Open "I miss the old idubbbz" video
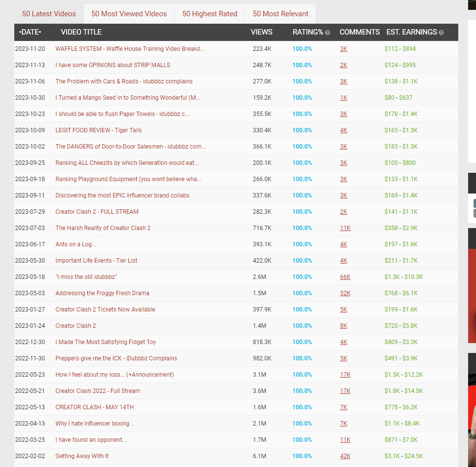This screenshot has width=476, height=467. [86, 277]
